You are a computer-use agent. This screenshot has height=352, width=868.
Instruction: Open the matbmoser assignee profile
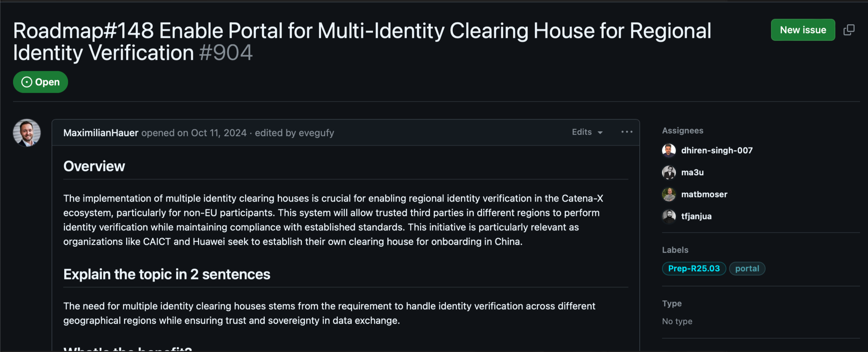tap(704, 194)
